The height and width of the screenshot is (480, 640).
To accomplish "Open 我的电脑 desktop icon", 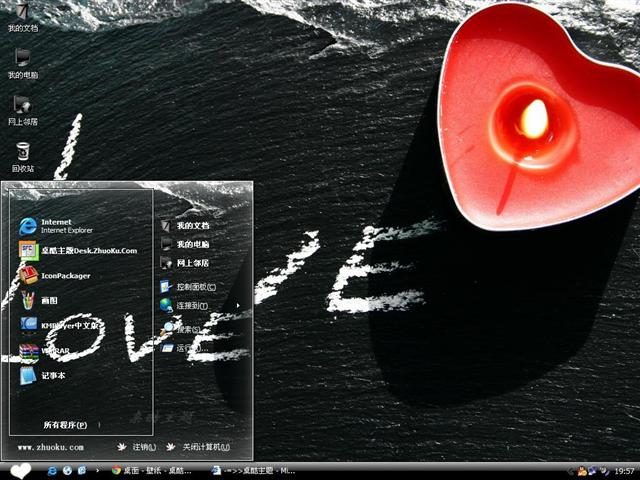I will click(x=22, y=63).
